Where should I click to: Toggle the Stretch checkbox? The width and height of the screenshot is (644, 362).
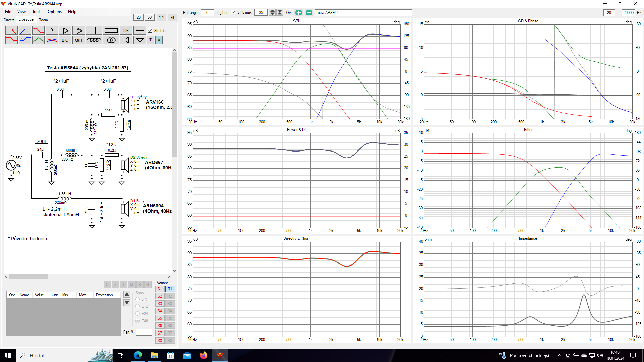(150, 31)
